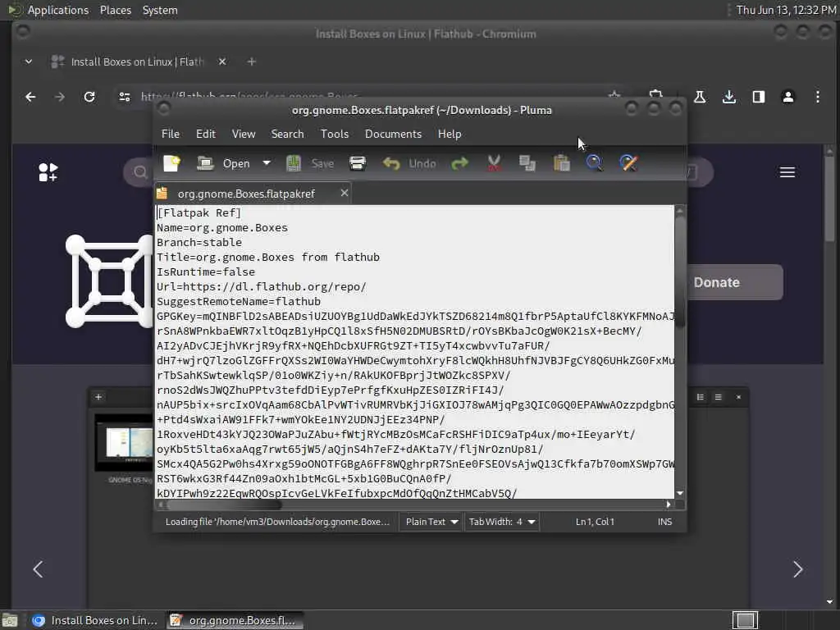Click the line 'Branch=stable'
This screenshot has height=630, width=840.
[x=199, y=242]
